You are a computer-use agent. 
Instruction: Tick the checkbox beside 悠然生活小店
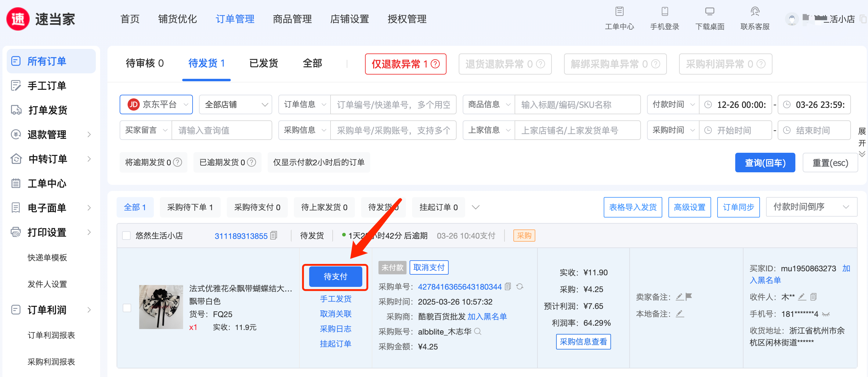[126, 235]
